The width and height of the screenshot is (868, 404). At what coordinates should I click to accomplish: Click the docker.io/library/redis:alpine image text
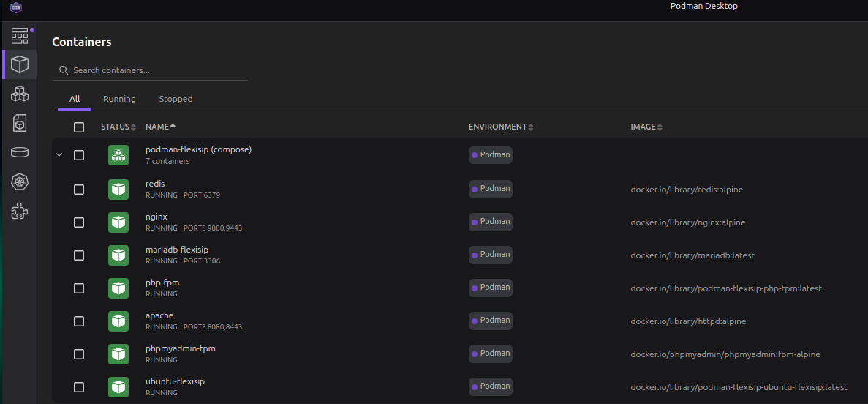[687, 190]
